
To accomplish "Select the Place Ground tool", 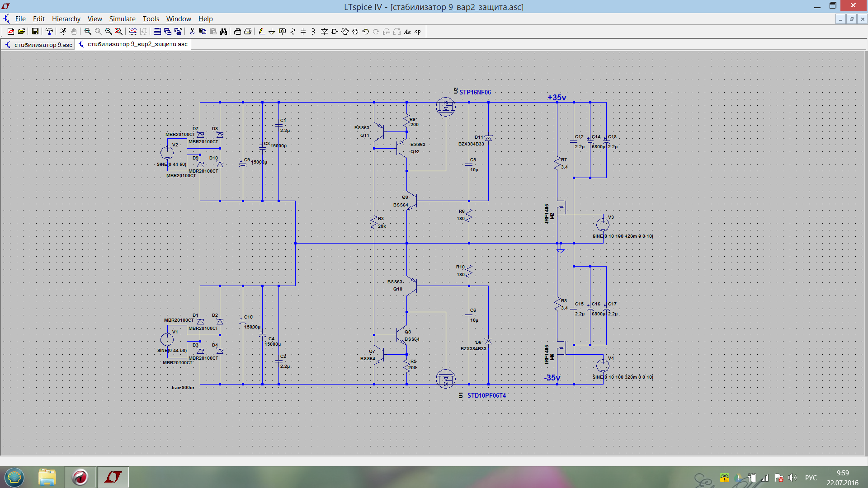I will click(x=272, y=32).
